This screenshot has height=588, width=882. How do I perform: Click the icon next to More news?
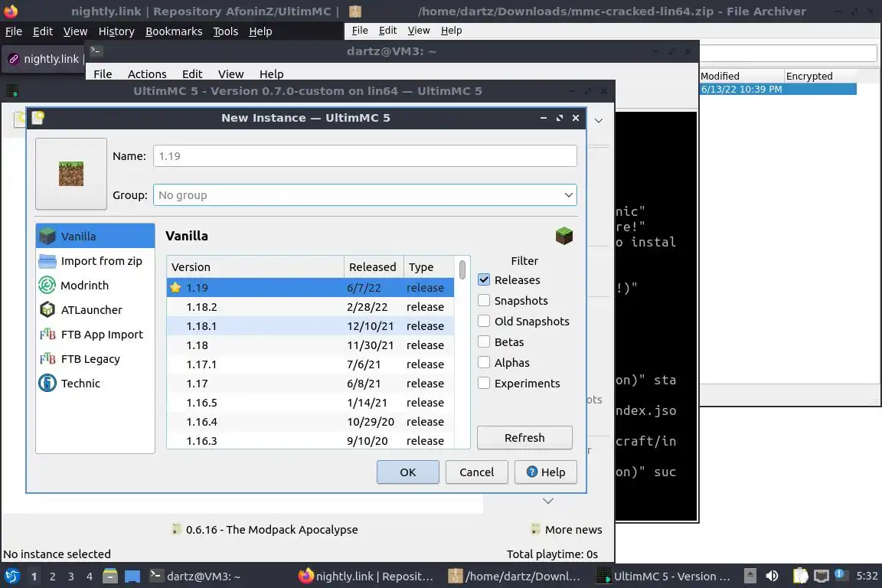pos(535,530)
